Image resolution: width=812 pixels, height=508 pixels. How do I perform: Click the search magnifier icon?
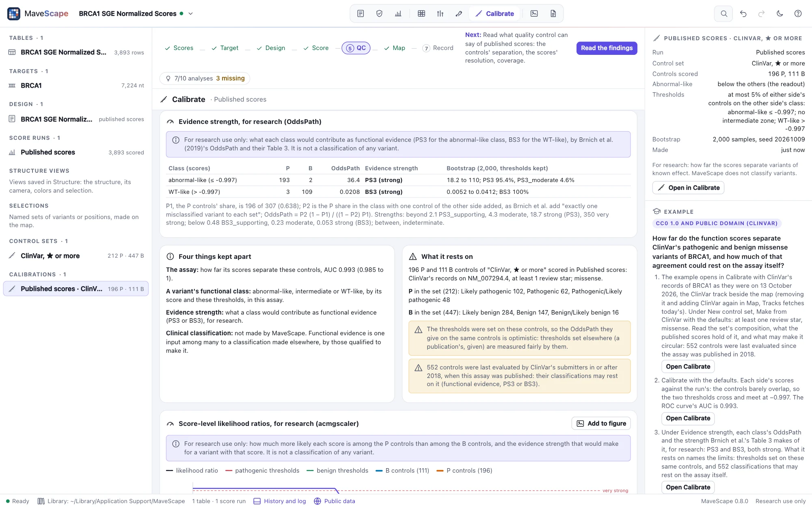click(724, 14)
